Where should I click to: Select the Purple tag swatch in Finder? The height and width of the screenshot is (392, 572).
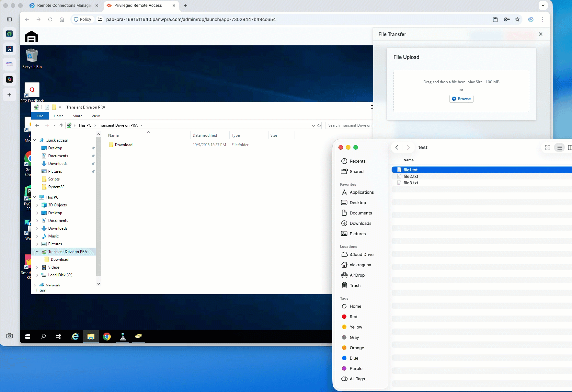click(344, 368)
